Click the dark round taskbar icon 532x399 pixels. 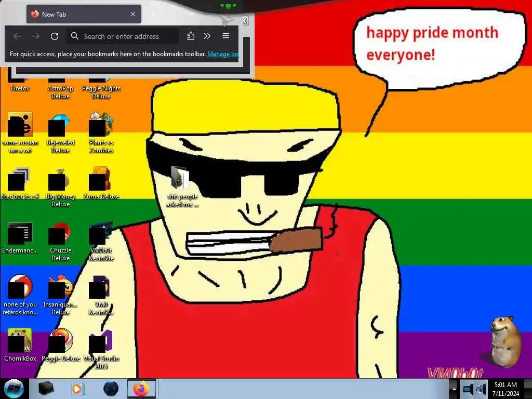point(111,389)
